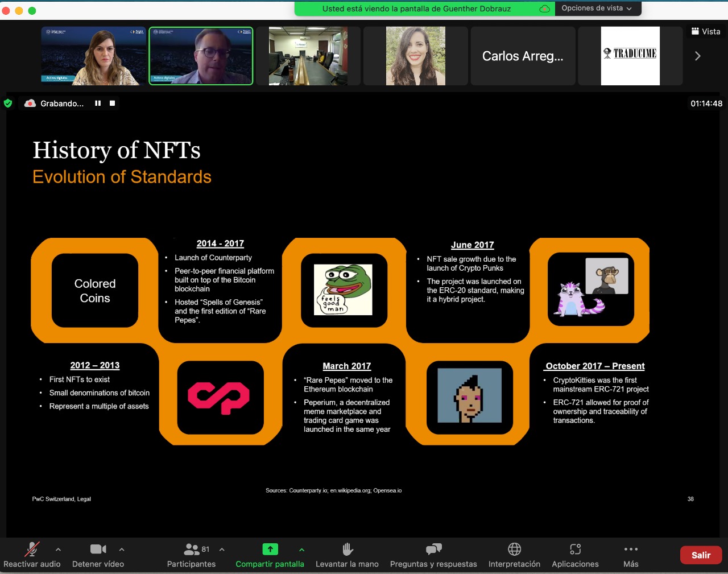Show next participants with the right arrow
728x574 pixels.
click(x=698, y=56)
